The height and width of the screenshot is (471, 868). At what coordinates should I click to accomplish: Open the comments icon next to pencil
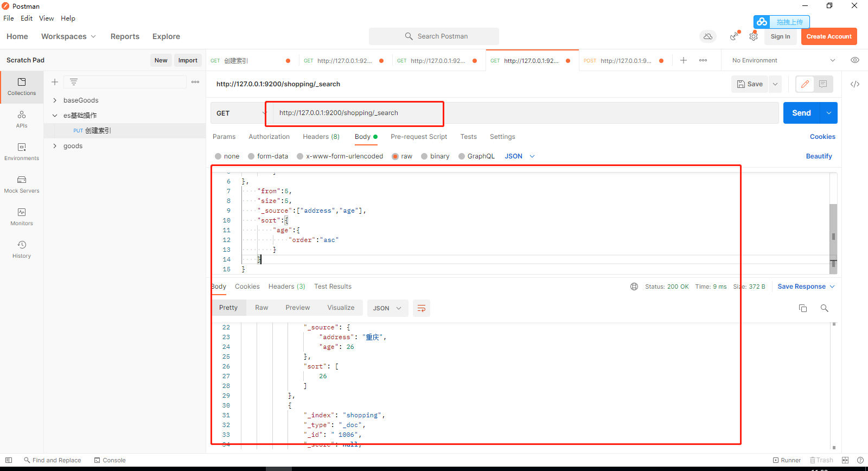pyautogui.click(x=823, y=84)
